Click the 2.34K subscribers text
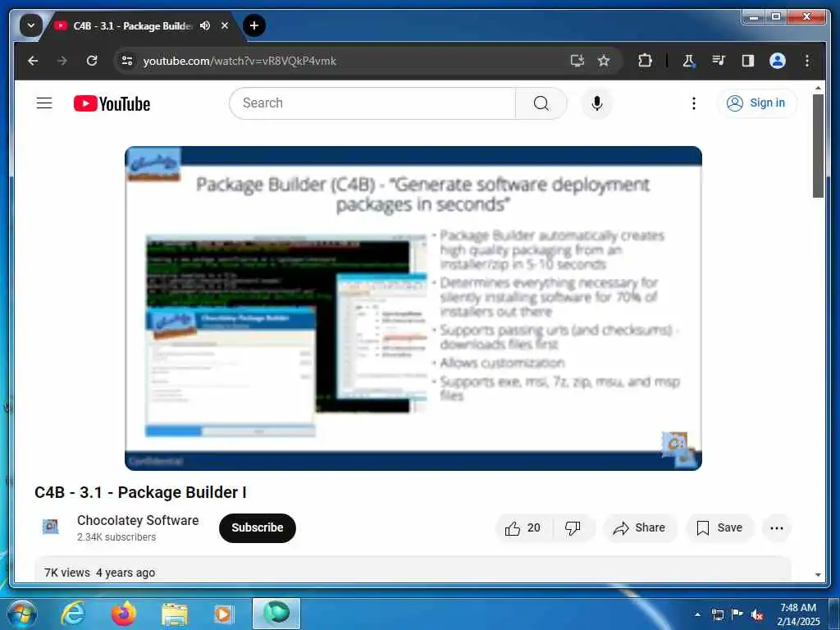 pyautogui.click(x=116, y=536)
